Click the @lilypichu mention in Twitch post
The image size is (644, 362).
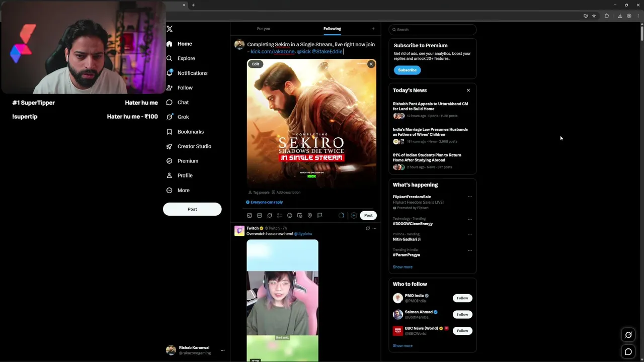[303, 234]
